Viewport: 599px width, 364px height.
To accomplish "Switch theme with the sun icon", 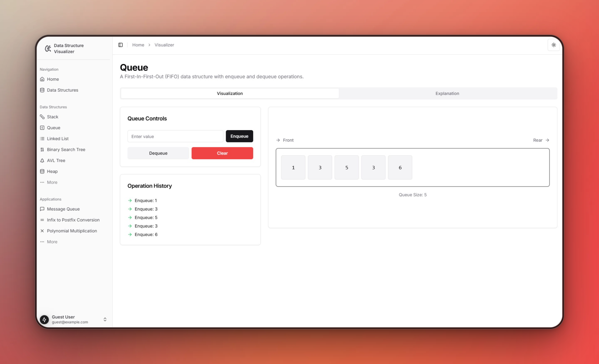I will click(554, 45).
